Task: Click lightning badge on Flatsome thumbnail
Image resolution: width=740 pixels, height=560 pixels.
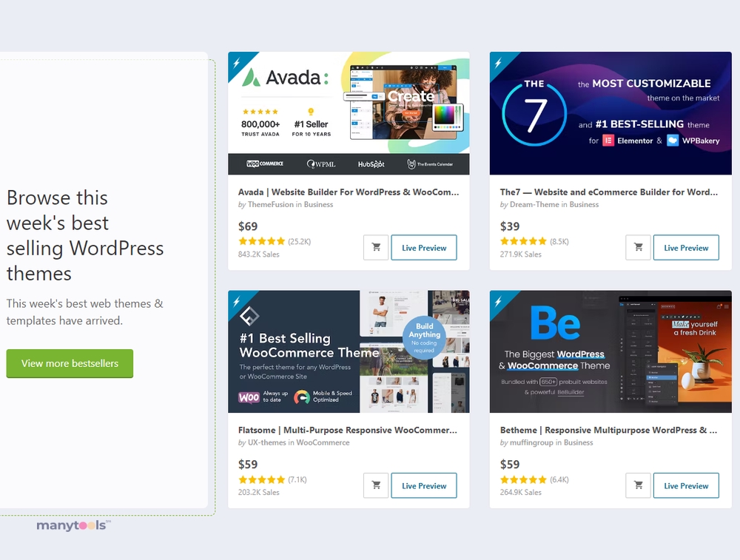Action: [x=238, y=300]
